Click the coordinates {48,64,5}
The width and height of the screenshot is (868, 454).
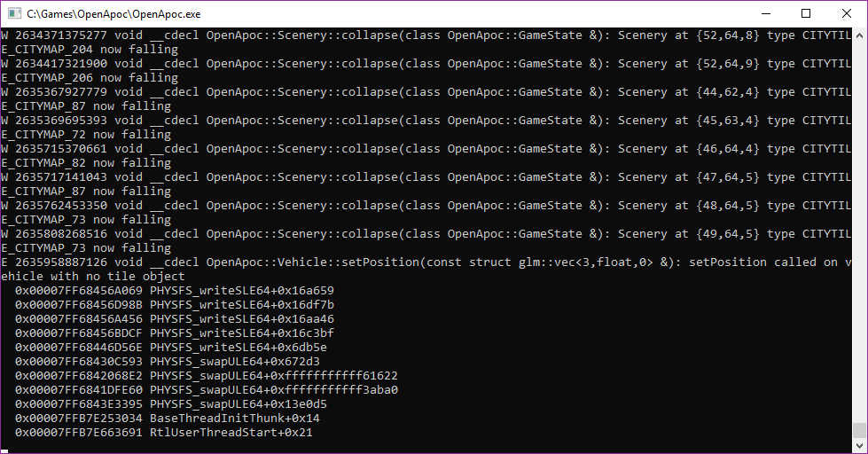tap(727, 206)
